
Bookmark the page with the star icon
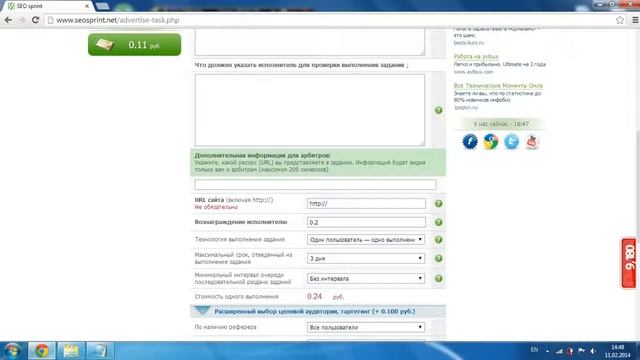(620, 20)
